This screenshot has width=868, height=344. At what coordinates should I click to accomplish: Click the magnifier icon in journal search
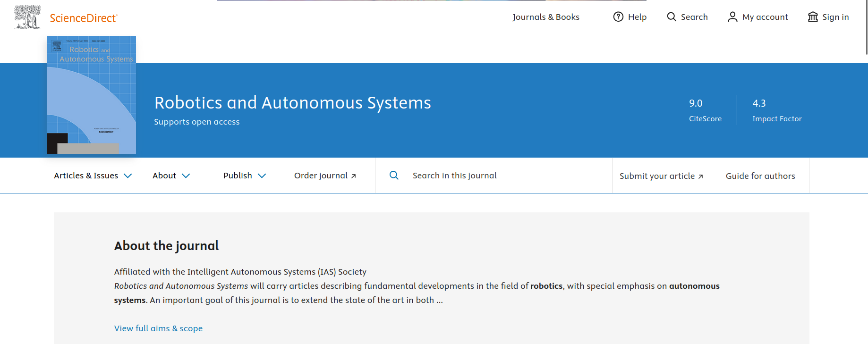[394, 176]
